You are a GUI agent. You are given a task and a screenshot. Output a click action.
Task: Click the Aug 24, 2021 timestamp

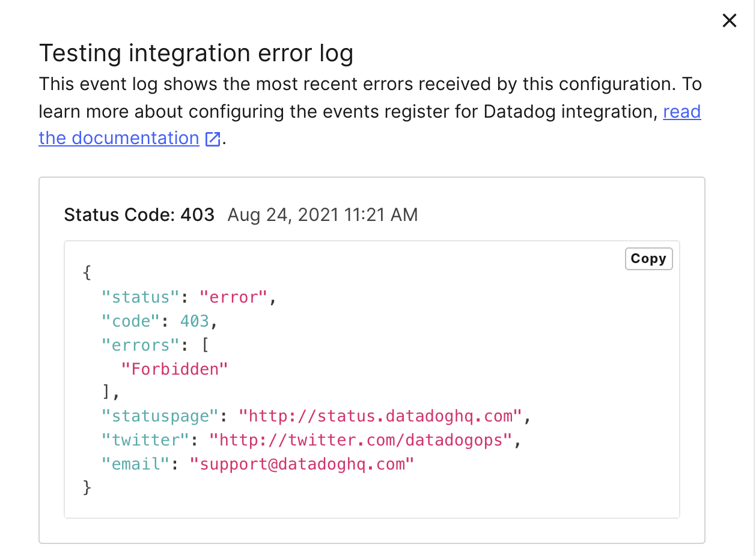point(322,214)
